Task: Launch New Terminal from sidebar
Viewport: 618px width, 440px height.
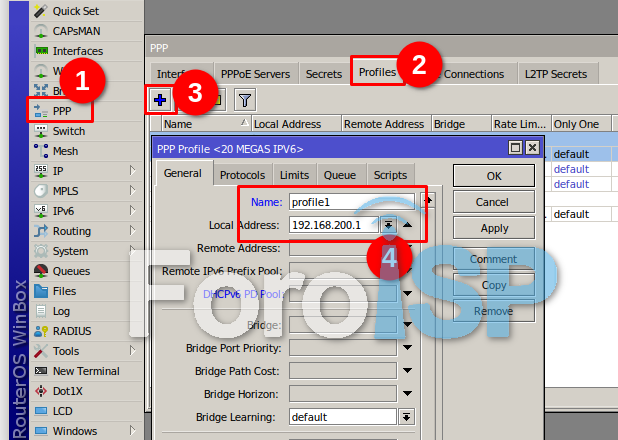Action: click(85, 371)
